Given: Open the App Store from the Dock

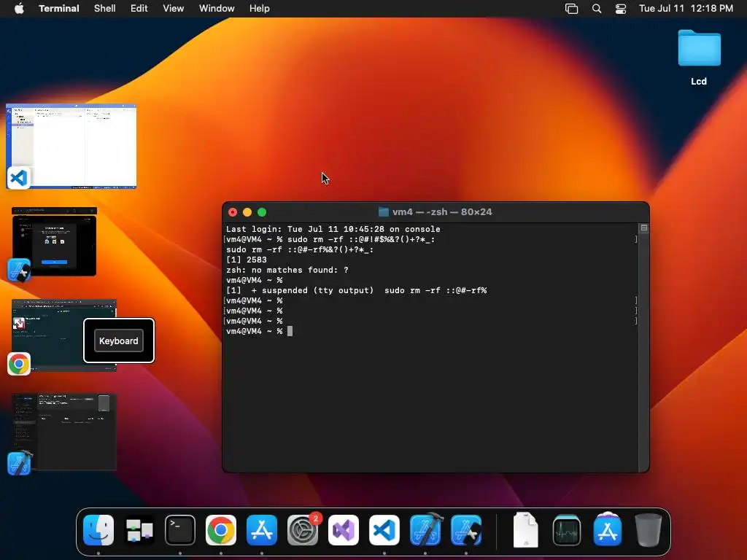Looking at the screenshot, I should [x=262, y=530].
